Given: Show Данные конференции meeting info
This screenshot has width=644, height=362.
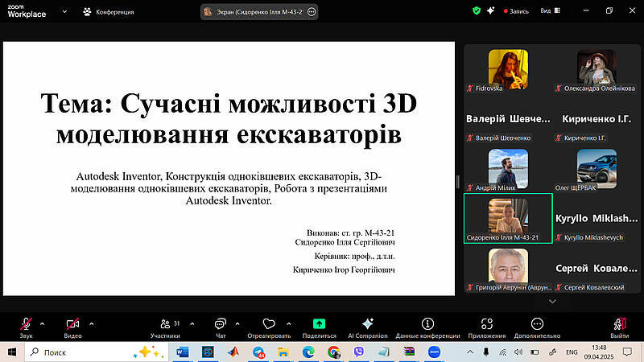Looking at the screenshot, I should (427, 328).
